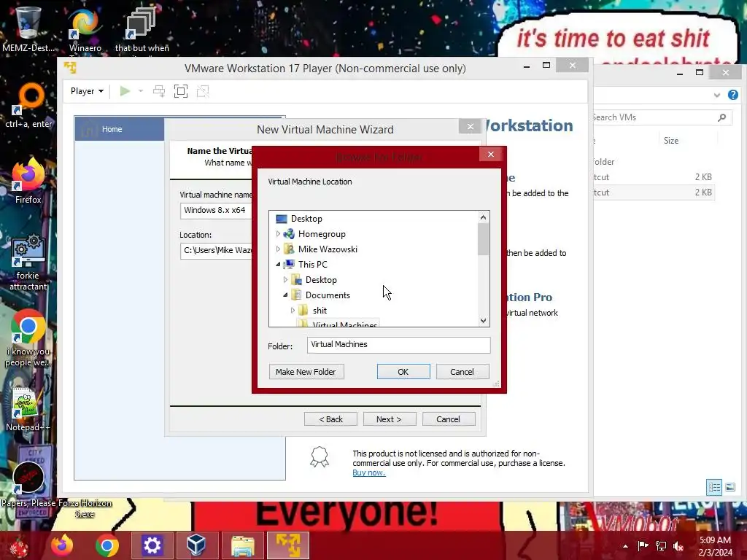This screenshot has width=747, height=560.
Task: Open 'forkie attractant' desktop shortcut
Action: click(28, 262)
